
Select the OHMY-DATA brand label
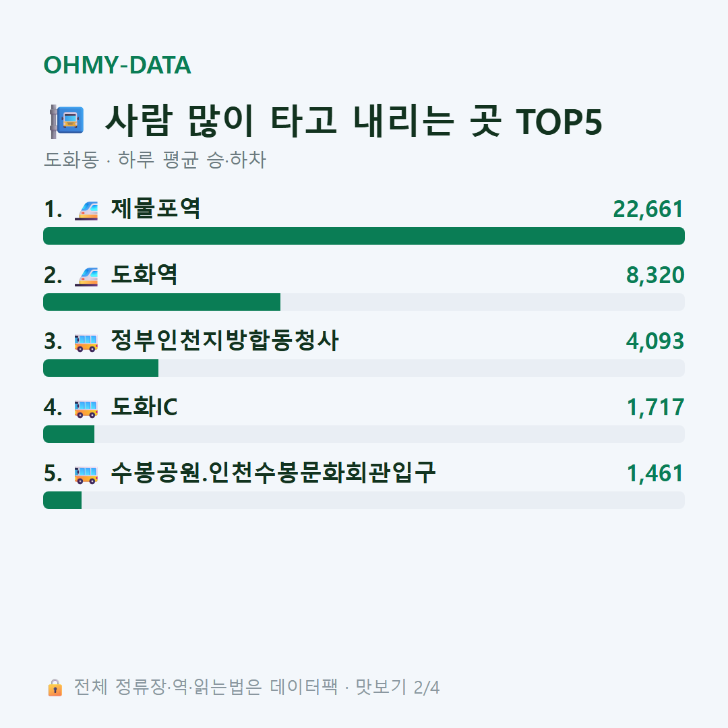117,65
